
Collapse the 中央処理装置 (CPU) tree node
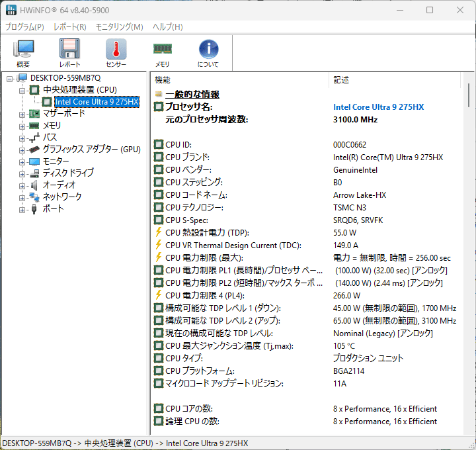22,90
